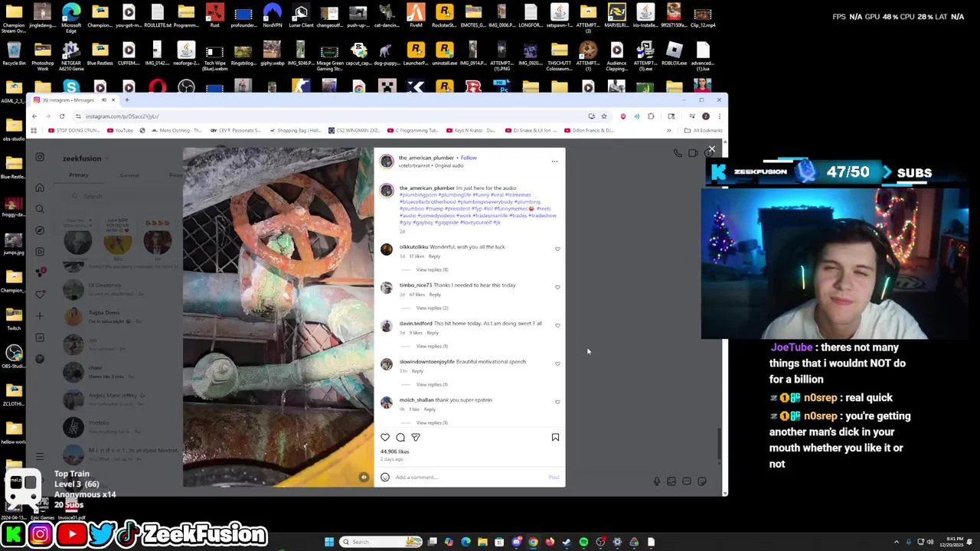Viewport: 980px width, 551px height.
Task: Open the hamburger More menu in sidebar
Action: click(x=40, y=457)
